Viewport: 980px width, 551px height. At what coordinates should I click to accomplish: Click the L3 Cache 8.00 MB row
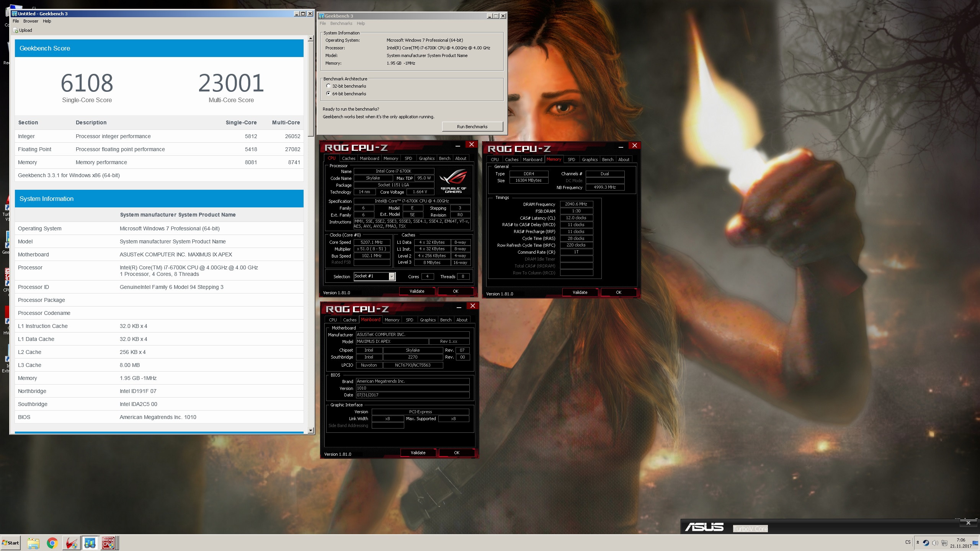[159, 365]
